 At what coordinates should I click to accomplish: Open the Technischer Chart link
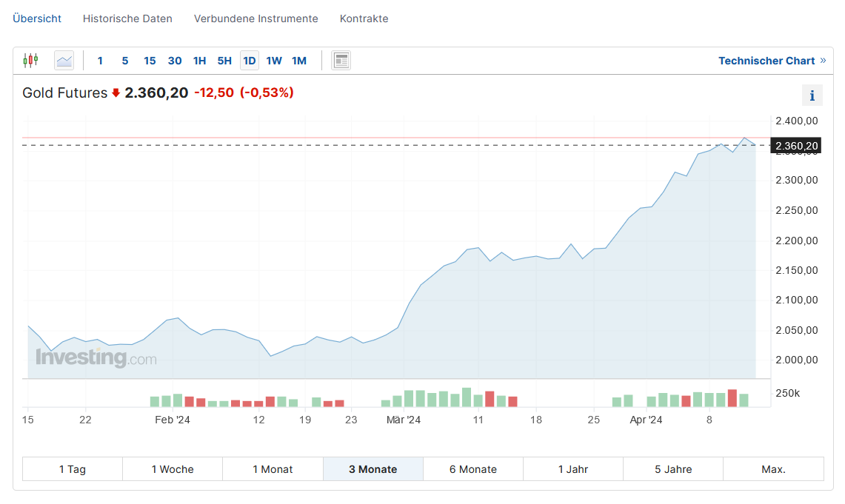(x=766, y=61)
